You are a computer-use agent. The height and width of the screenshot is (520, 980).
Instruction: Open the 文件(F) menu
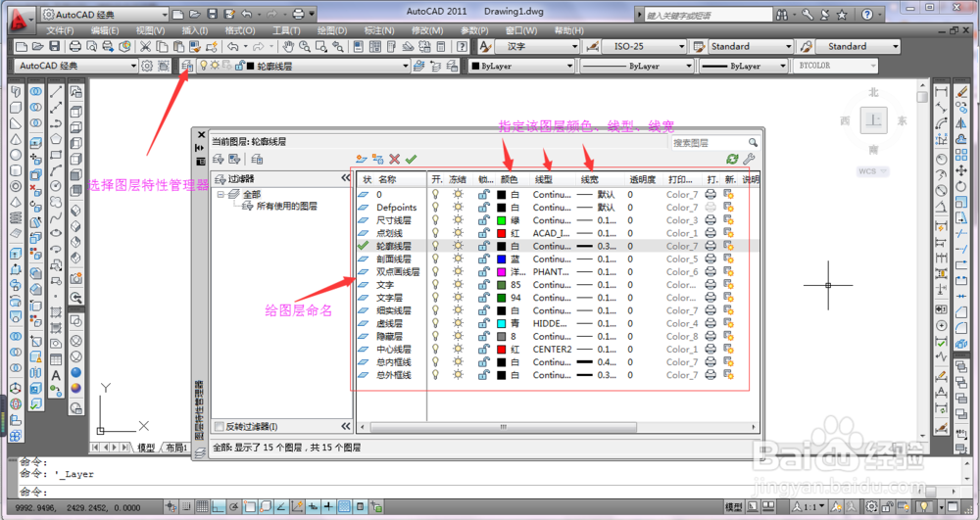(60, 30)
